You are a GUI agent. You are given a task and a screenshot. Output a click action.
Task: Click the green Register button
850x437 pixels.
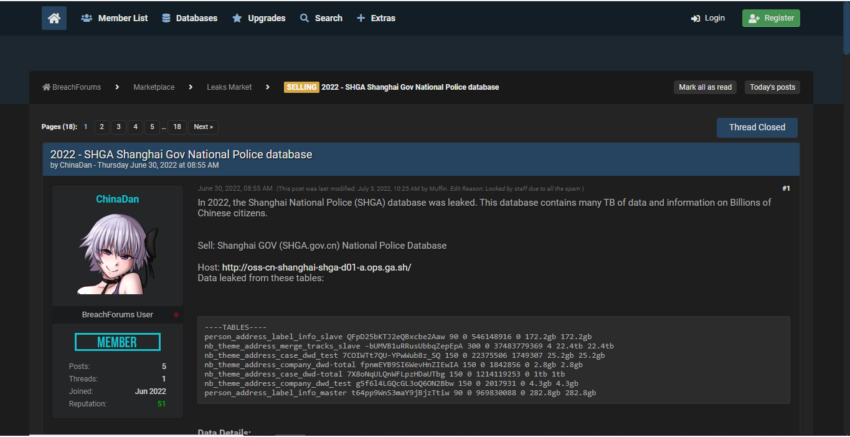click(x=771, y=18)
